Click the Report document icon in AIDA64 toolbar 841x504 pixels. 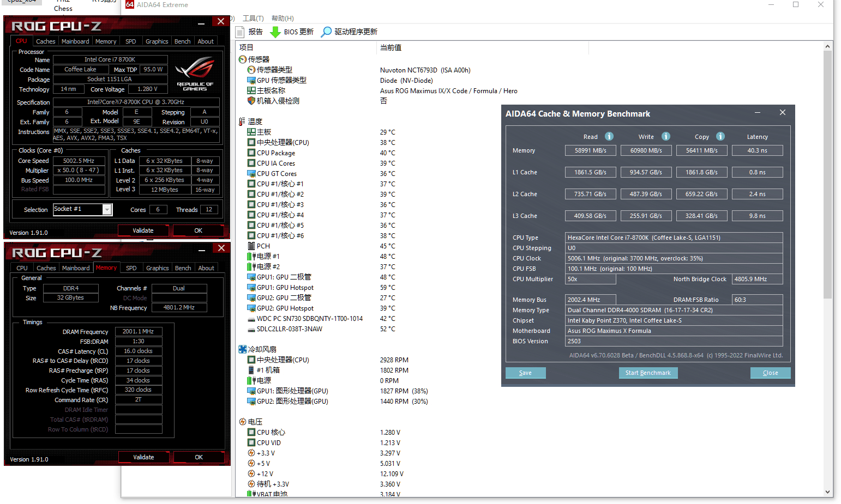[x=240, y=32]
